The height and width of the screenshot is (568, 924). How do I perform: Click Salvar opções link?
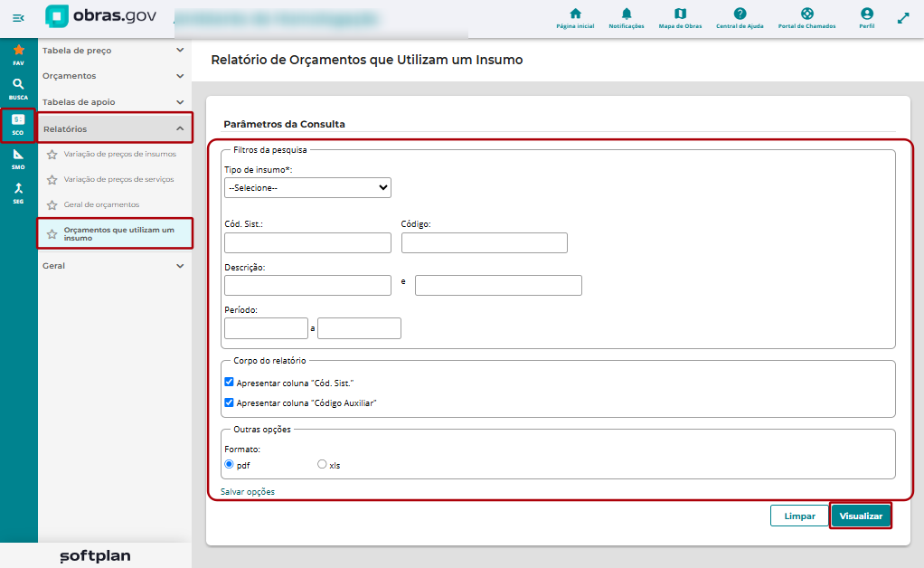tap(248, 491)
